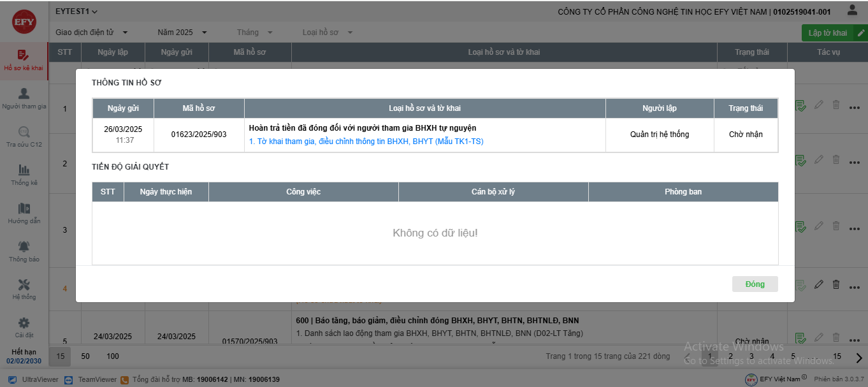This screenshot has height=387, width=868.
Task: Click the user account icon at top right
Action: click(x=852, y=10)
